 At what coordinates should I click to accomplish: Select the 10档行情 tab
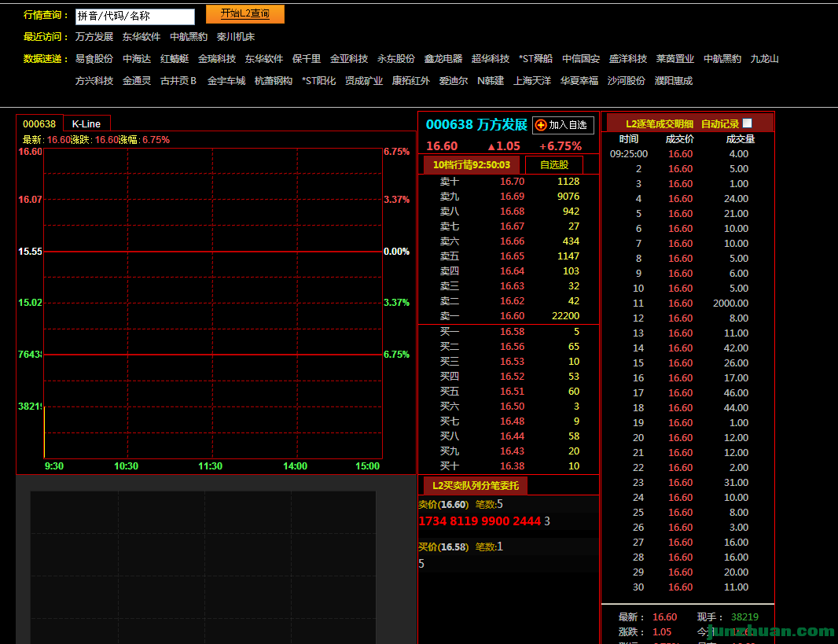pos(472,165)
